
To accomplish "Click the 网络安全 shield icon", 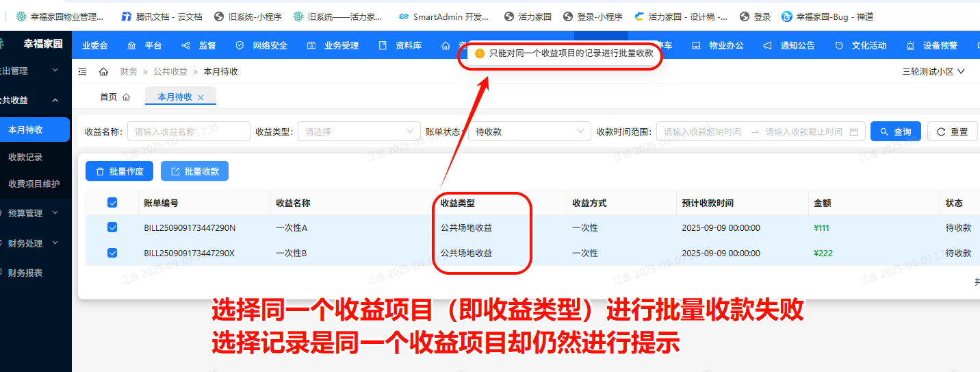I will coord(240,46).
